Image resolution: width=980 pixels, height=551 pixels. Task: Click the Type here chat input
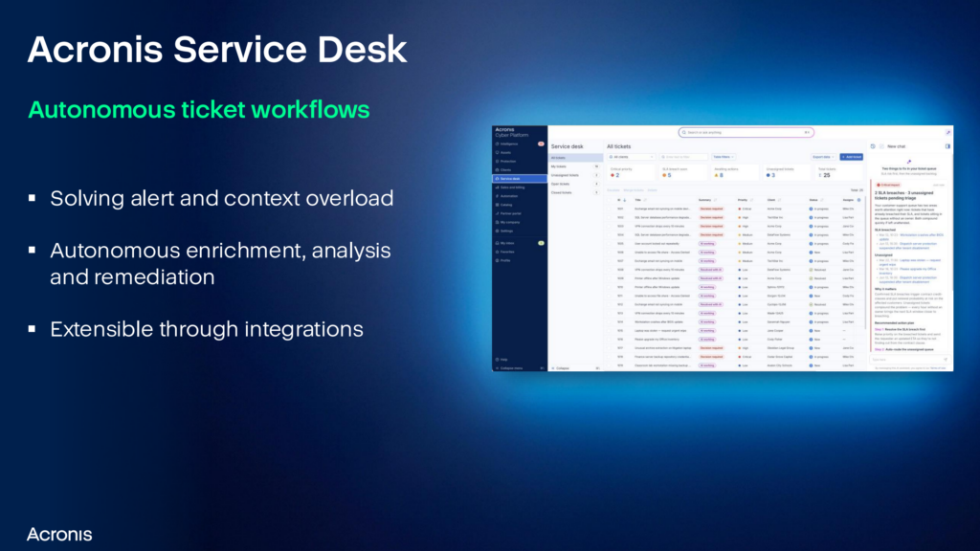point(909,360)
